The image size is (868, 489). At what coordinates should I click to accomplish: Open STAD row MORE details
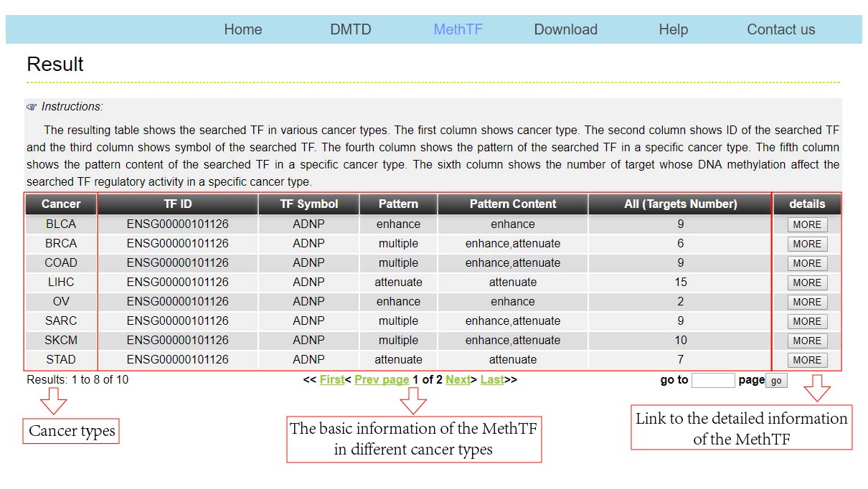(807, 360)
